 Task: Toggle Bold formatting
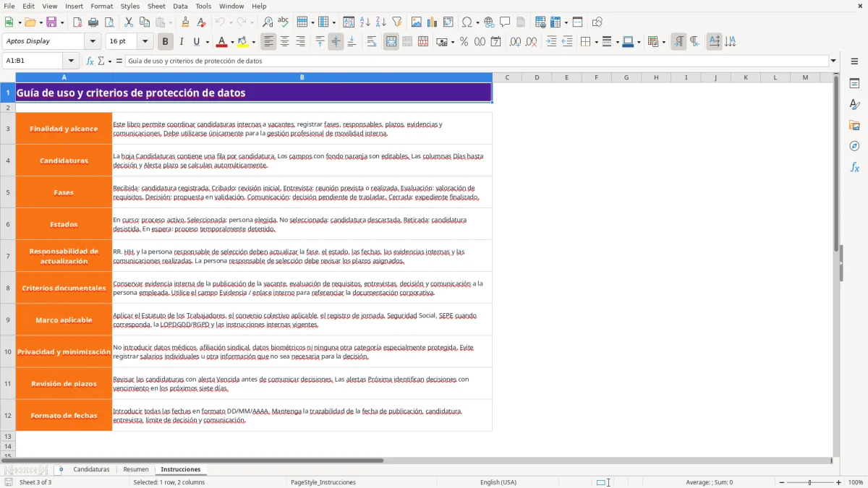[166, 42]
